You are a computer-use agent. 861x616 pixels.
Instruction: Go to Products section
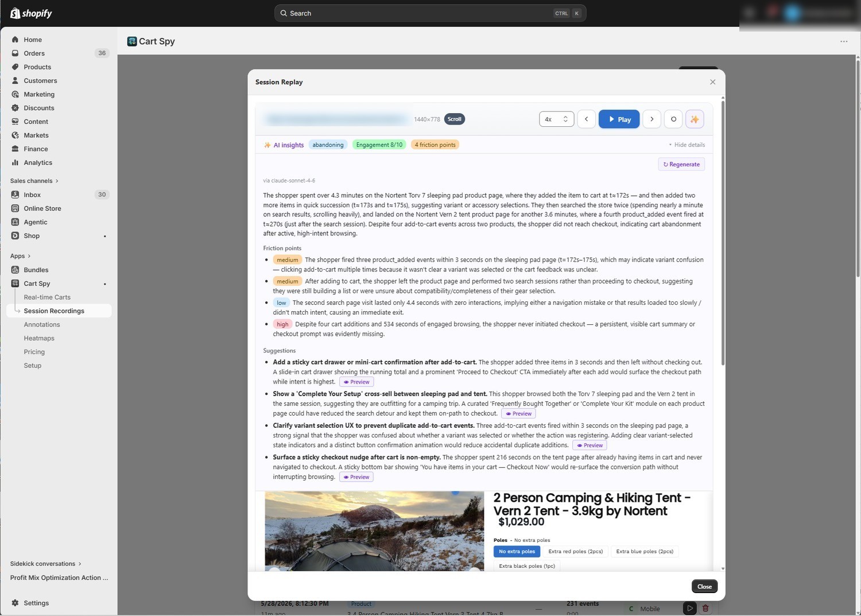[37, 67]
